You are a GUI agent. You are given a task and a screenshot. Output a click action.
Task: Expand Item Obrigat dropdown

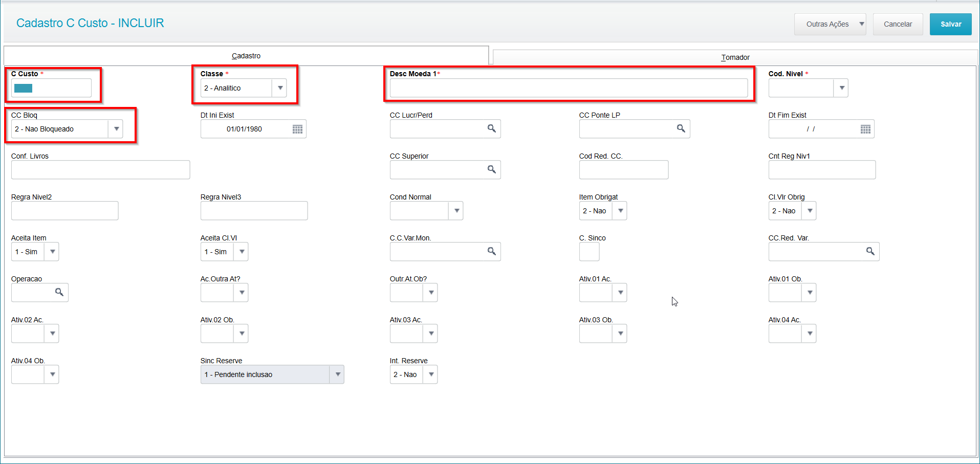click(620, 211)
